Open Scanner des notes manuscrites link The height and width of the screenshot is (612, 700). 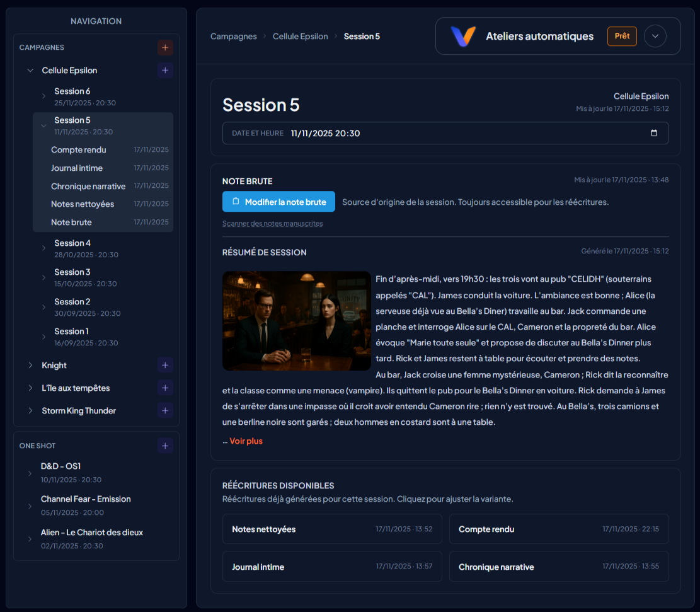pyautogui.click(x=272, y=223)
